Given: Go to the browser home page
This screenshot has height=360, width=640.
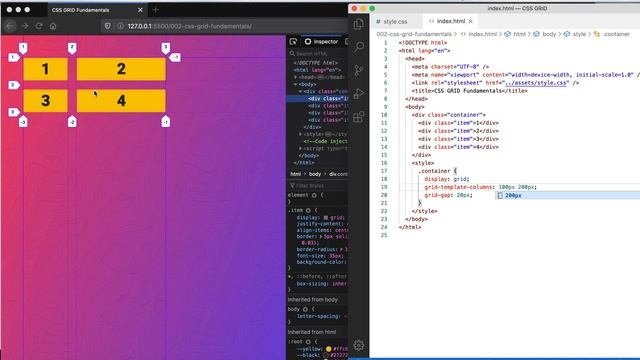Looking at the screenshot, I should pos(53,26).
